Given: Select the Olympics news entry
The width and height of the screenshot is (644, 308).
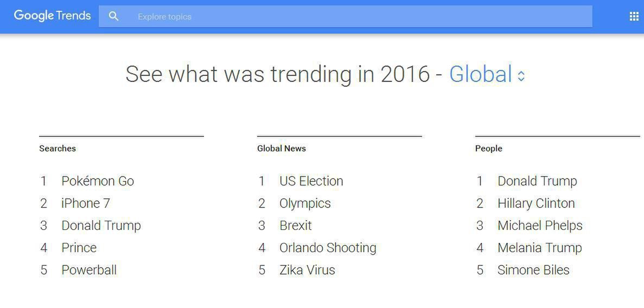Looking at the screenshot, I should (305, 203).
